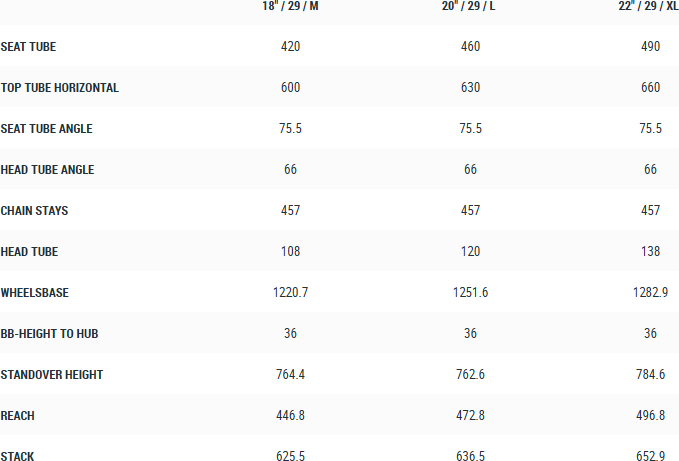Click the WHEELSBASE row label
The height and width of the screenshot is (461, 679).
(x=35, y=293)
